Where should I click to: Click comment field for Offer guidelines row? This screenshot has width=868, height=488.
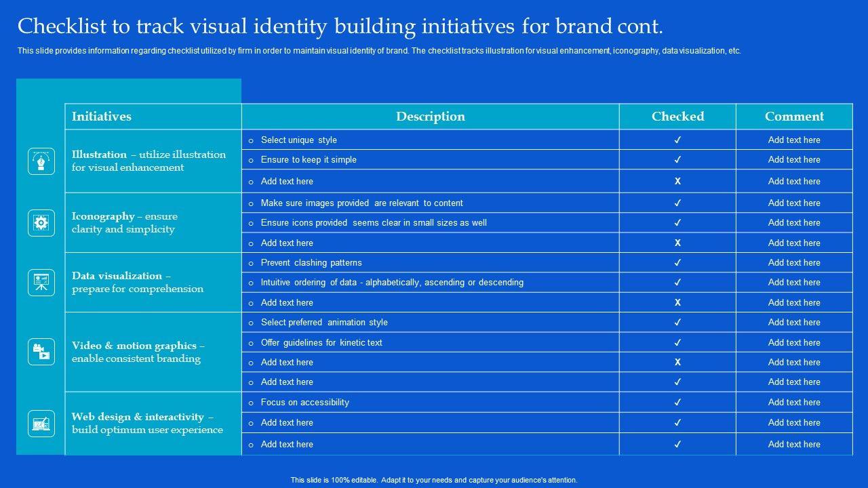click(x=794, y=342)
